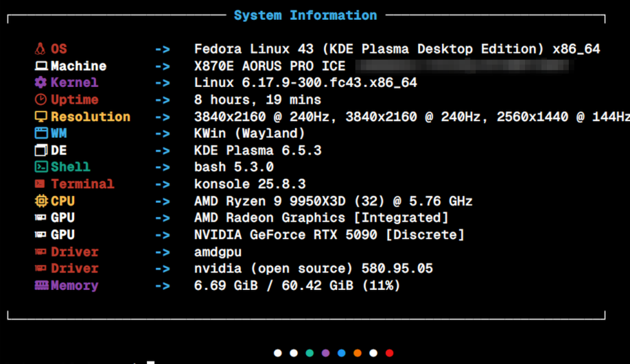
Task: Click 6.69 GiB / 60.42 GiB (11%) value
Action: [297, 286]
